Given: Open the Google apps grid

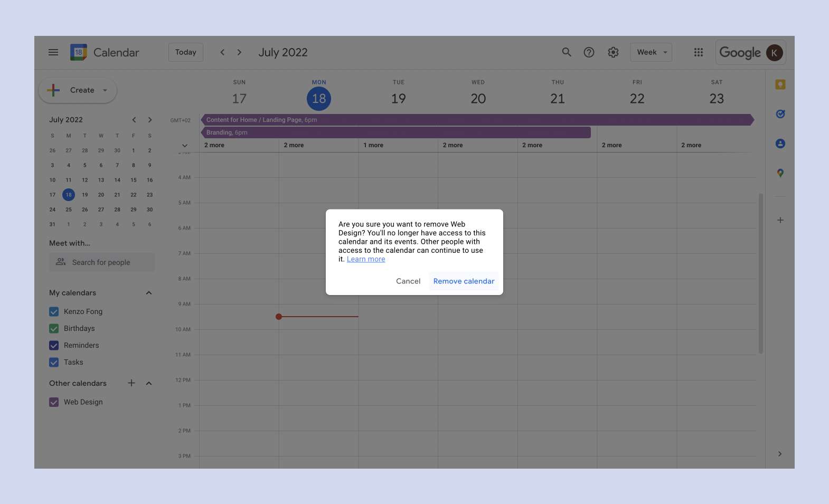Looking at the screenshot, I should [x=698, y=52].
